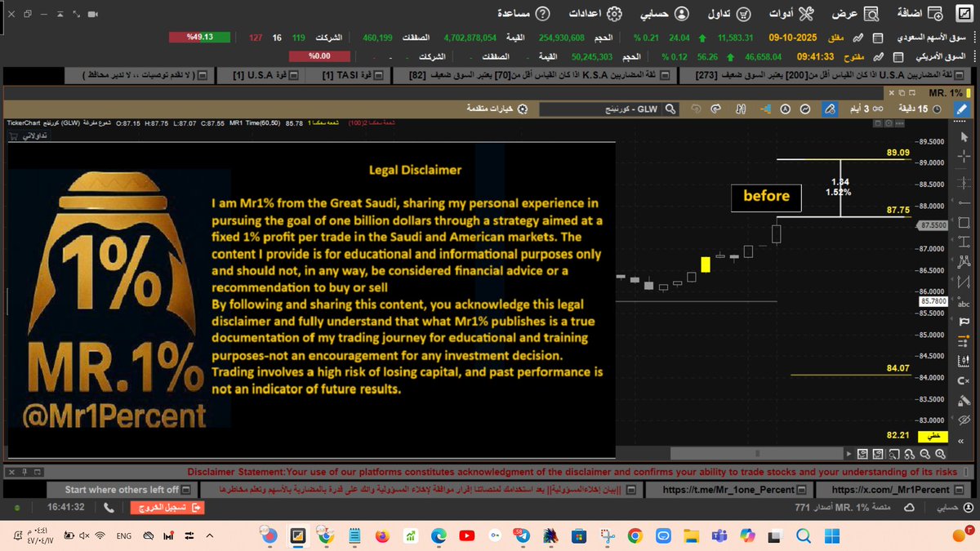This screenshot has width=980, height=551.
Task: Open Windows taskbar search
Action: coord(804,535)
